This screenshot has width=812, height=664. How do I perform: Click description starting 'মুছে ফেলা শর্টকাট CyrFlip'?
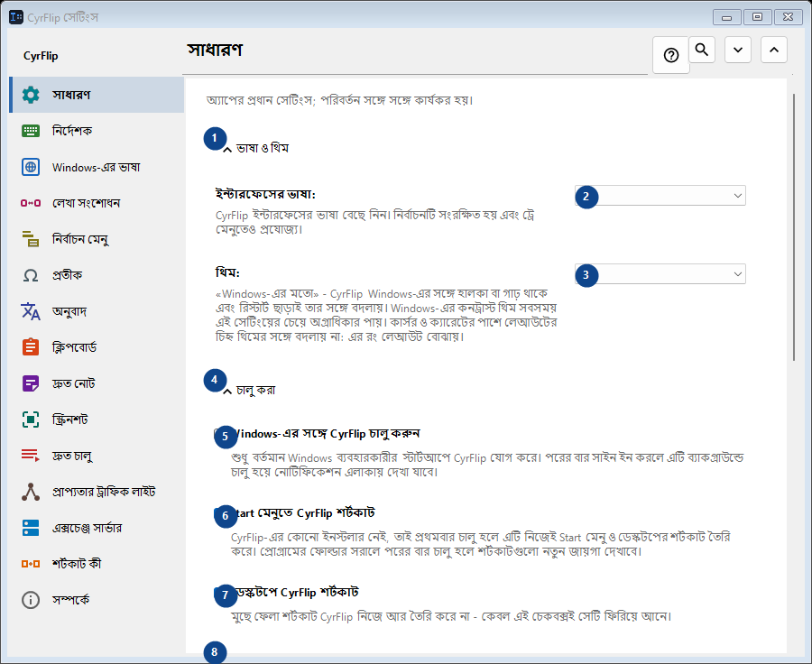coord(451,616)
